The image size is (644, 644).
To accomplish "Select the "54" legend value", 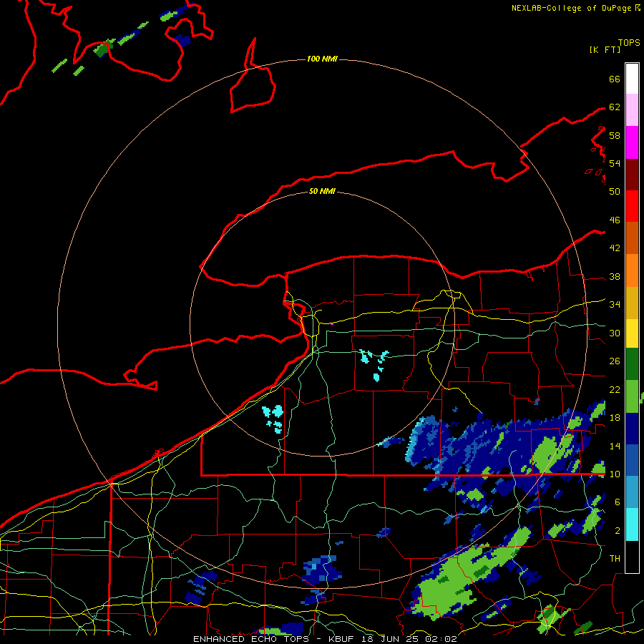I will click(x=615, y=163).
